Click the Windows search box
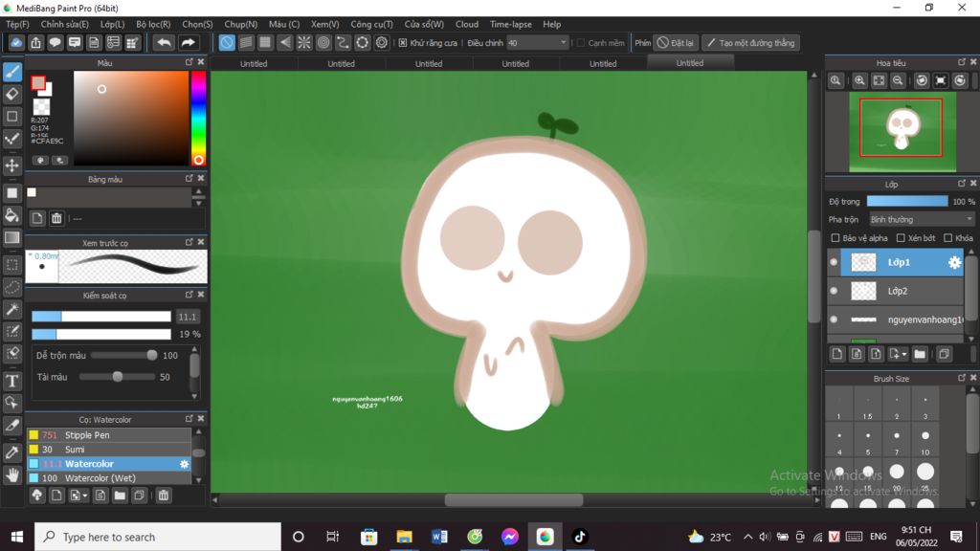 point(158,537)
